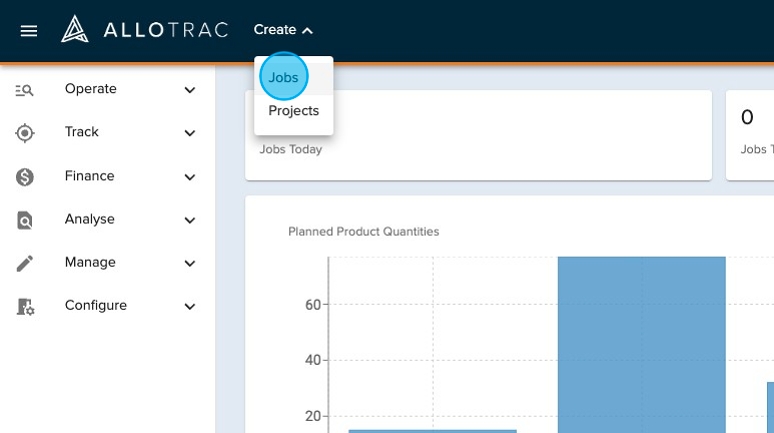Expand the Operate section chevron
The height and width of the screenshot is (433, 774).
tap(190, 90)
